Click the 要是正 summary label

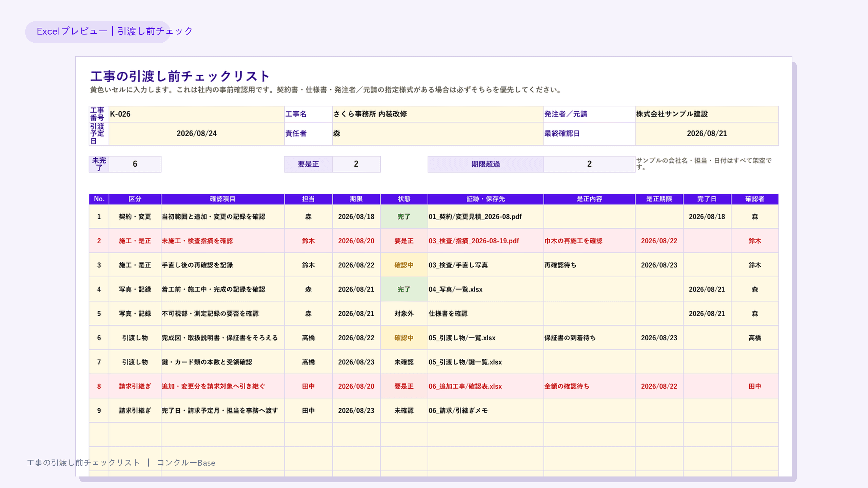308,164
